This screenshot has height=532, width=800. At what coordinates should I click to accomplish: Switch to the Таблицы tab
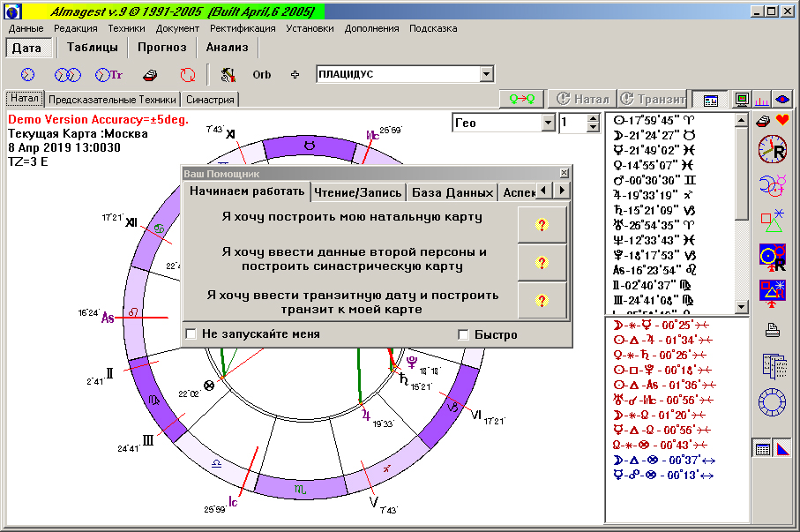click(93, 48)
